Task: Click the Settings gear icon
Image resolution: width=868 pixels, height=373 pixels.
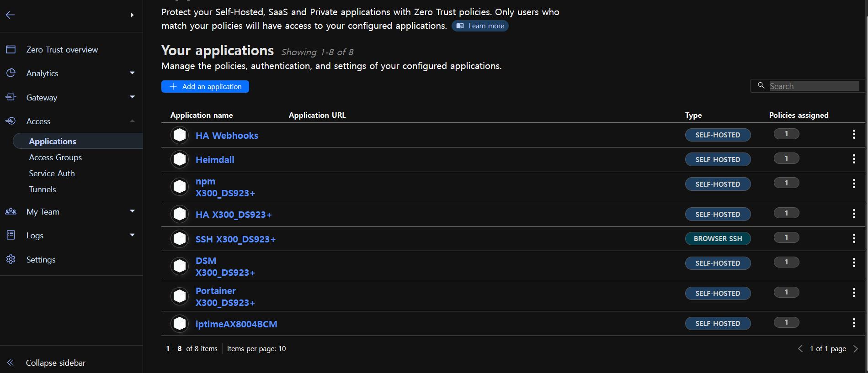Action: (x=11, y=259)
